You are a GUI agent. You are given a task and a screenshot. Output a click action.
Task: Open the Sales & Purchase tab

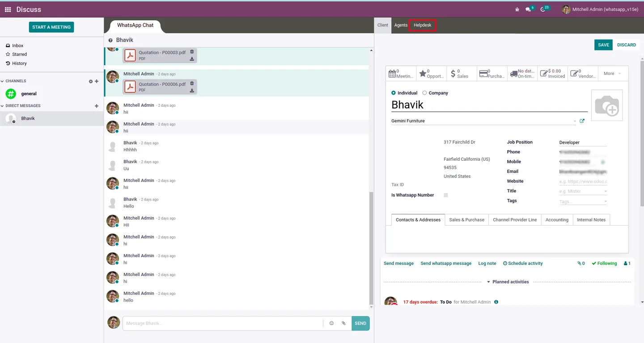467,220
